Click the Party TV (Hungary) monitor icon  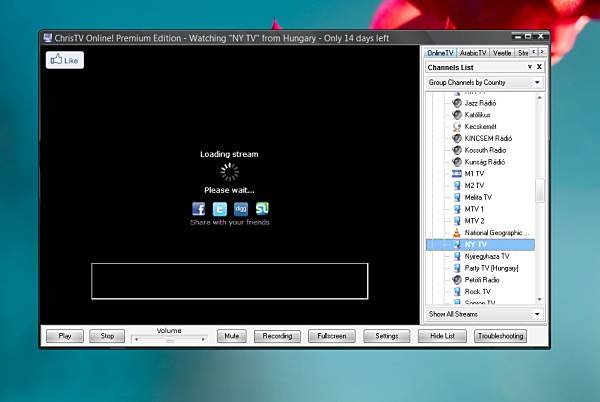click(x=457, y=268)
